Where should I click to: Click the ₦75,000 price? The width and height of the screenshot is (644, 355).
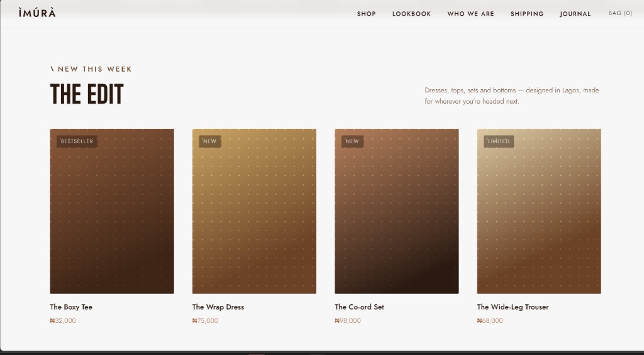click(x=206, y=320)
